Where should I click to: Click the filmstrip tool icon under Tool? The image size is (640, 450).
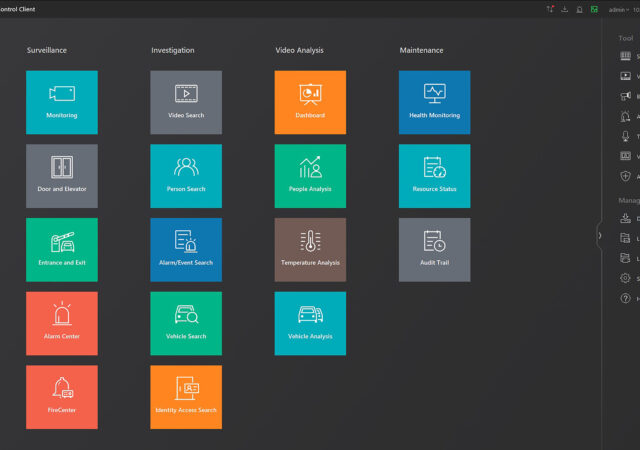pos(625,156)
